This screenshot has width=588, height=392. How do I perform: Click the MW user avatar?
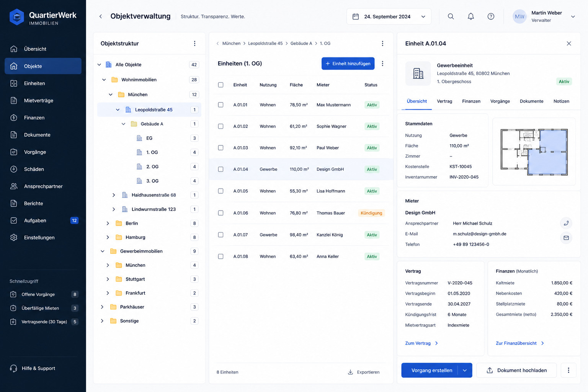pos(519,16)
